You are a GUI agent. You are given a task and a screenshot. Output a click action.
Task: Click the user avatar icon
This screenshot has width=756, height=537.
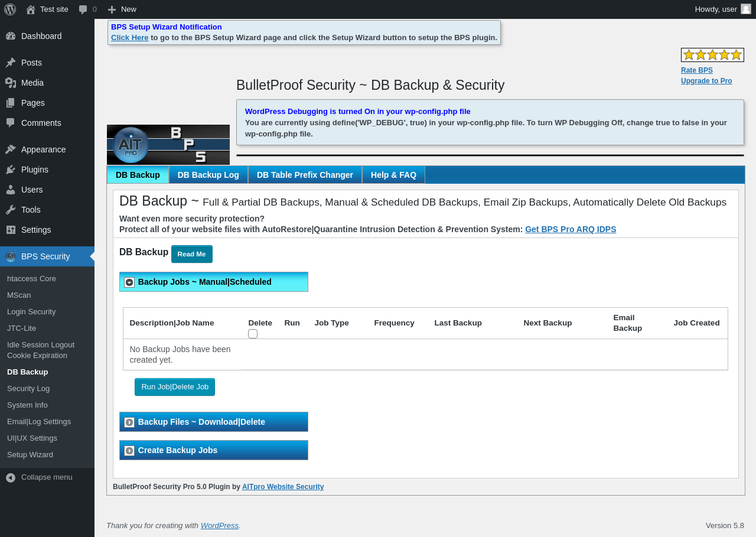[x=746, y=9]
